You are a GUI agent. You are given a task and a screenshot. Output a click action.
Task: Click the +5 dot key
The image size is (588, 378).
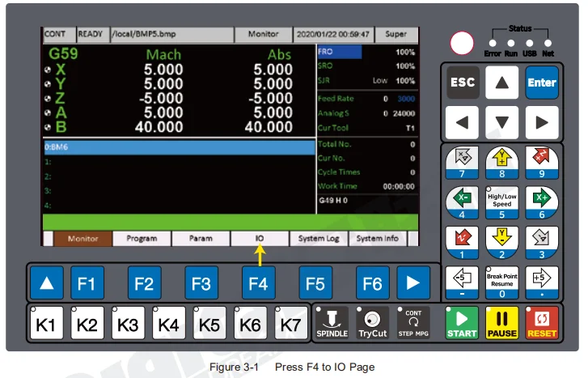542,282
